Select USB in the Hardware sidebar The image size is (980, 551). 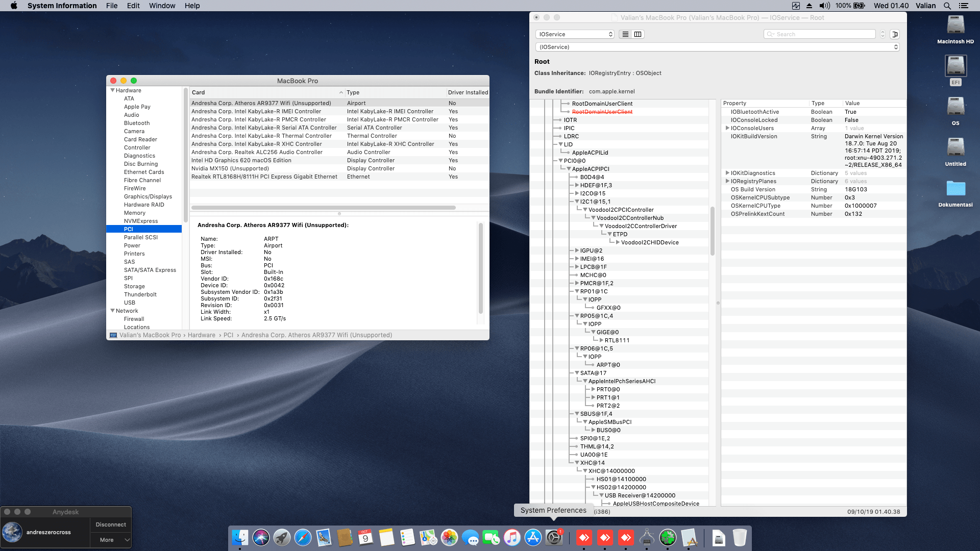[130, 303]
